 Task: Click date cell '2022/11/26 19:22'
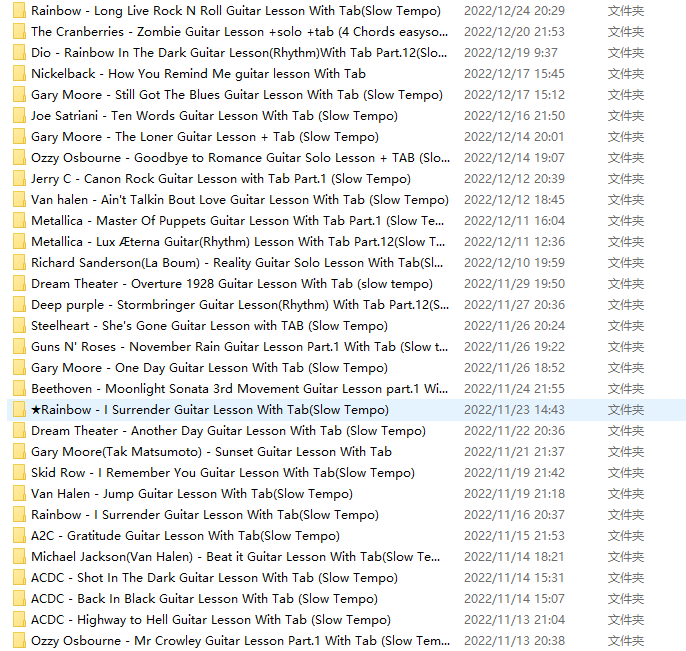click(514, 346)
